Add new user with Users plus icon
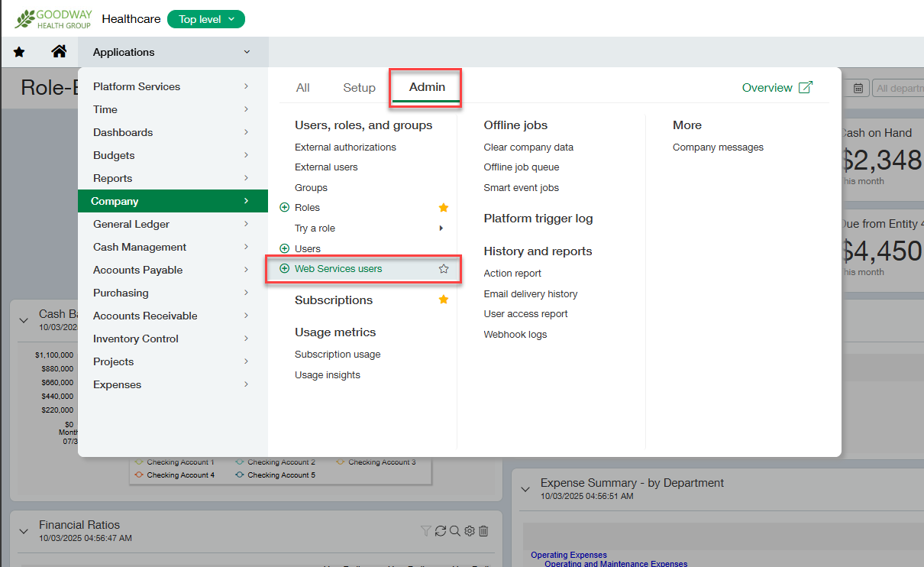Screen dimensions: 924x567 click(x=285, y=248)
